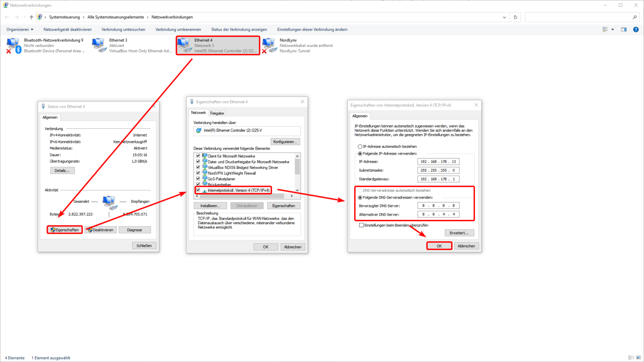The image size is (644, 362).
Task: Switch to the Freigabe tab
Action: [x=217, y=113]
